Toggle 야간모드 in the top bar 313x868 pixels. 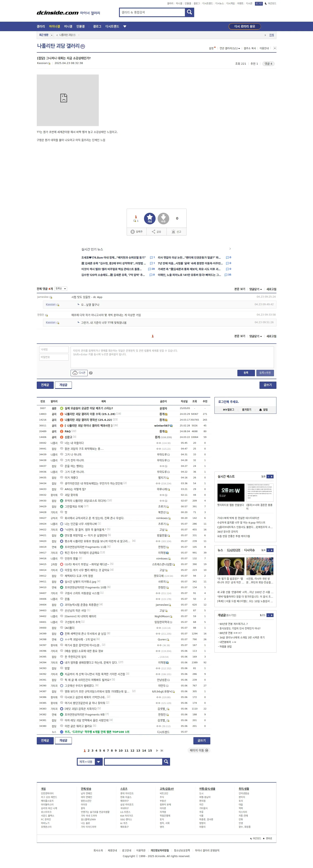pyautogui.click(x=270, y=3)
